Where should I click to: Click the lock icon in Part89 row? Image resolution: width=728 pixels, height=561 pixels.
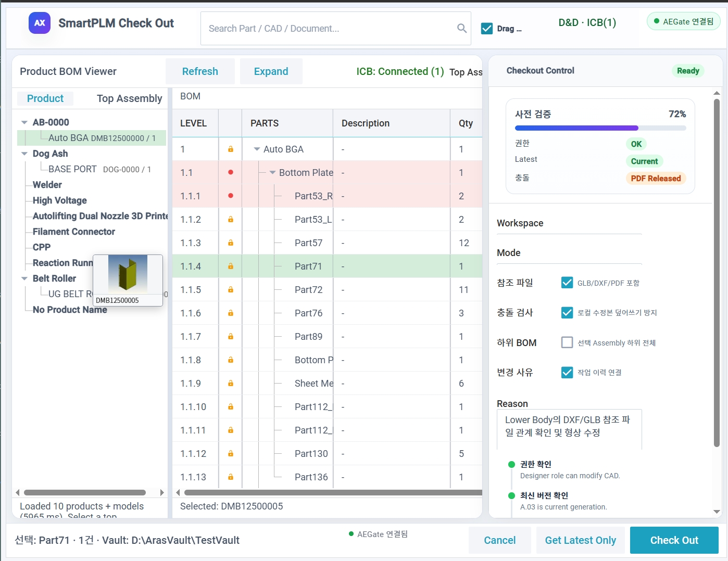pyautogui.click(x=231, y=337)
